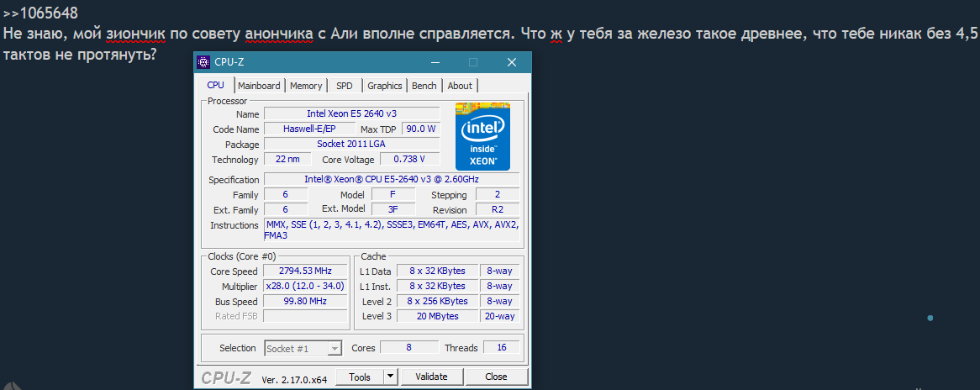The width and height of the screenshot is (980, 390).
Task: Click the Stepping value 2
Action: click(x=498, y=194)
